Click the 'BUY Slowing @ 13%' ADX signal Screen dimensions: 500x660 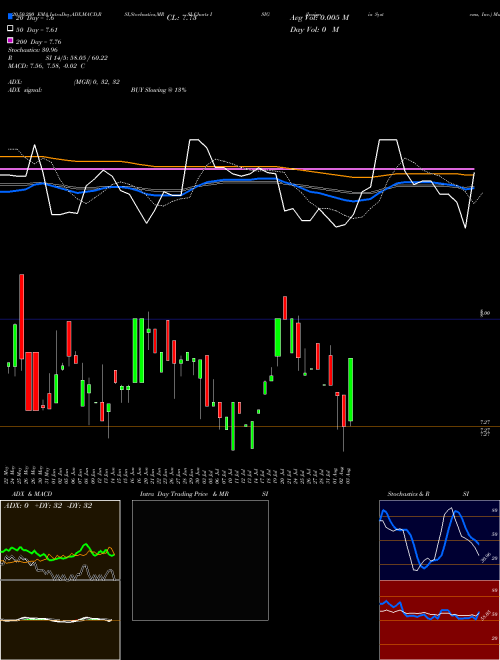pos(158,90)
